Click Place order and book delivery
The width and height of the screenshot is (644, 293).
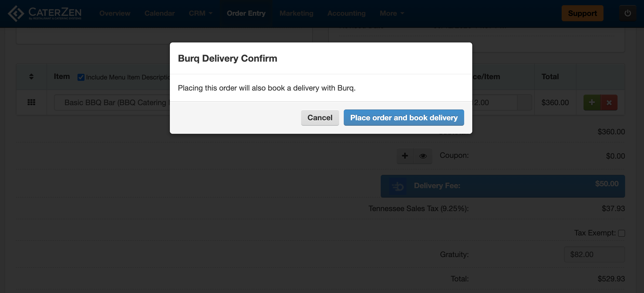(x=404, y=118)
